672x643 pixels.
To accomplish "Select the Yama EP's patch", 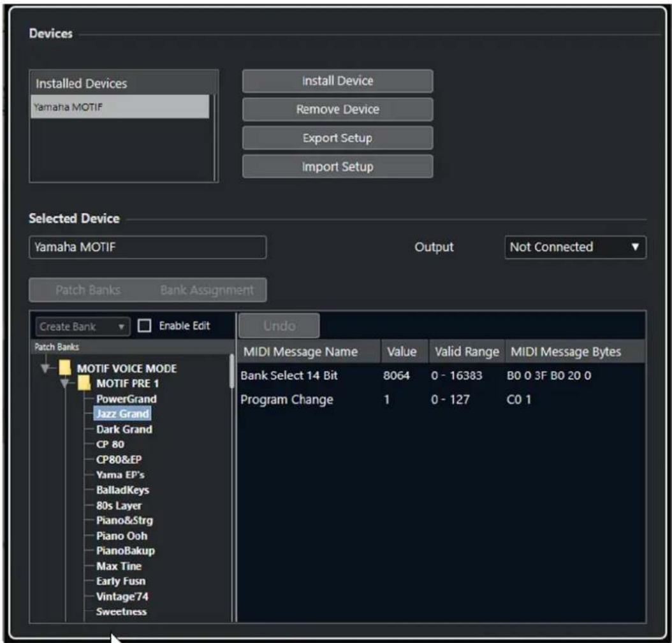I will pos(120,475).
